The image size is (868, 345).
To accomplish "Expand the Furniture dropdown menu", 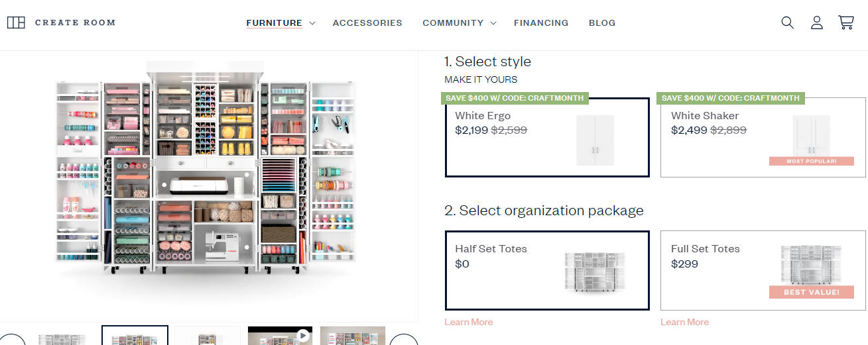I will pos(280,23).
